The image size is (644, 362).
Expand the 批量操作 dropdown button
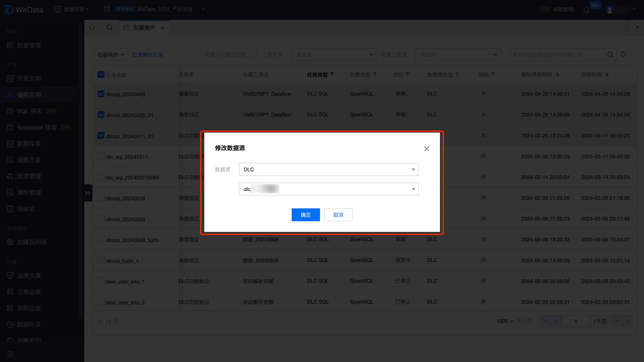pyautogui.click(x=110, y=54)
